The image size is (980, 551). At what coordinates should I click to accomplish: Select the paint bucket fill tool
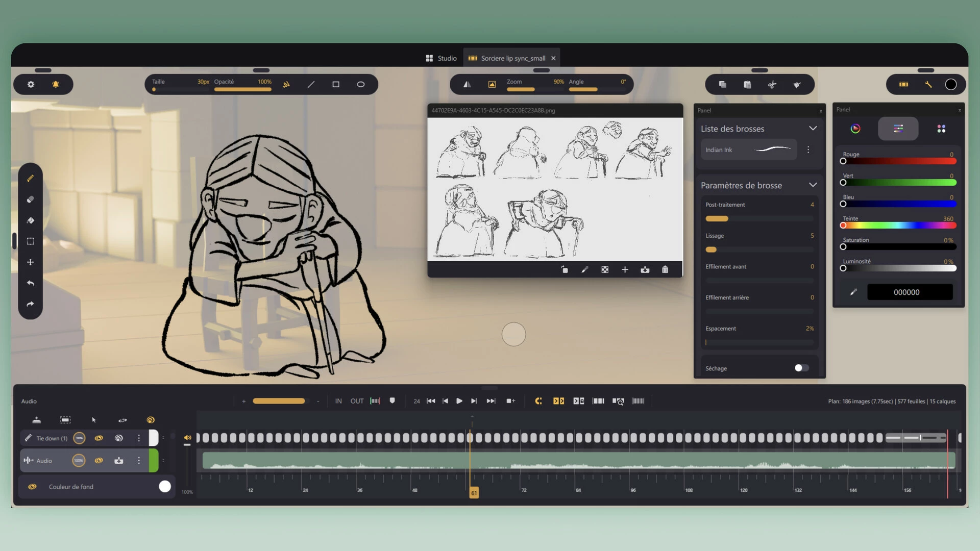31,220
